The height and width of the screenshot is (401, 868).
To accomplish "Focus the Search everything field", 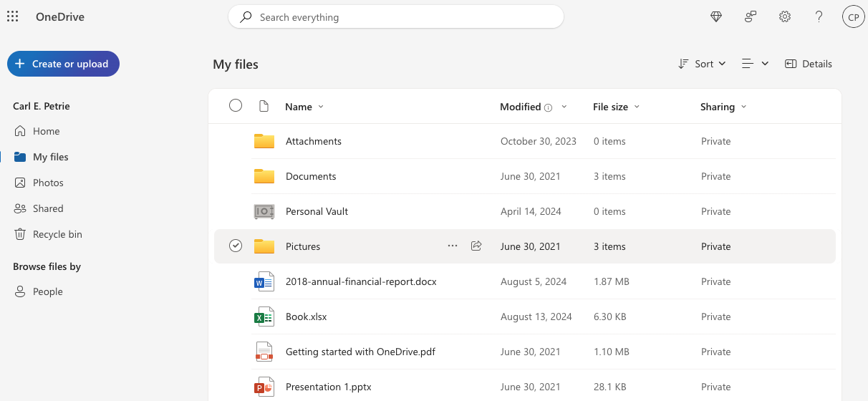I will click(x=396, y=16).
